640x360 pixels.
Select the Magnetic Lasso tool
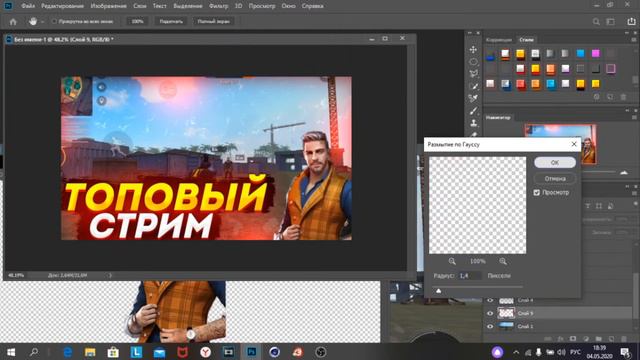[x=473, y=74]
